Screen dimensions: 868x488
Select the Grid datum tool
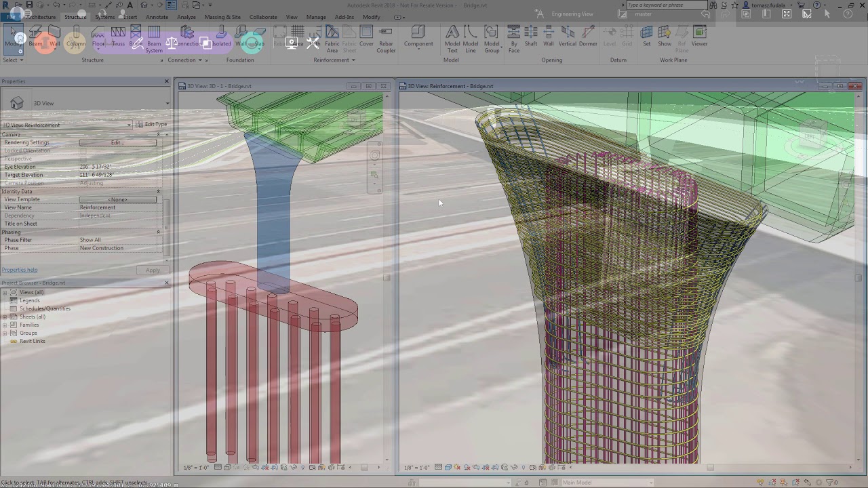[627, 37]
